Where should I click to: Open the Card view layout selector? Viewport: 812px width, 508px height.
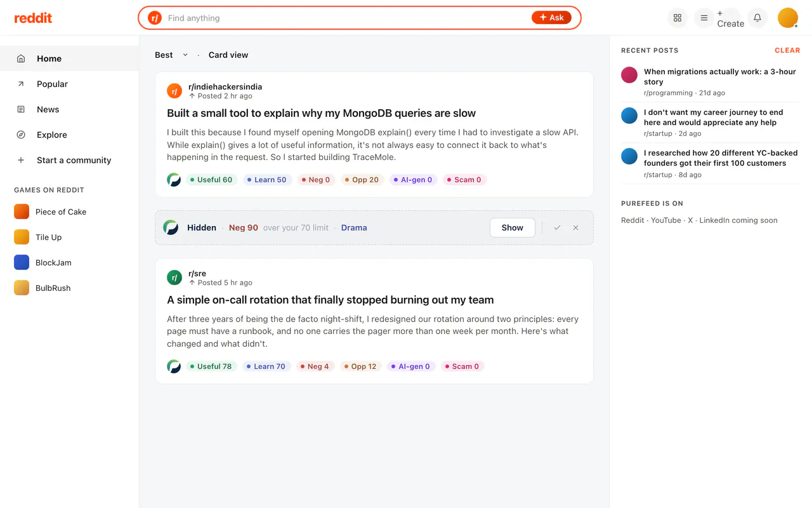(228, 55)
